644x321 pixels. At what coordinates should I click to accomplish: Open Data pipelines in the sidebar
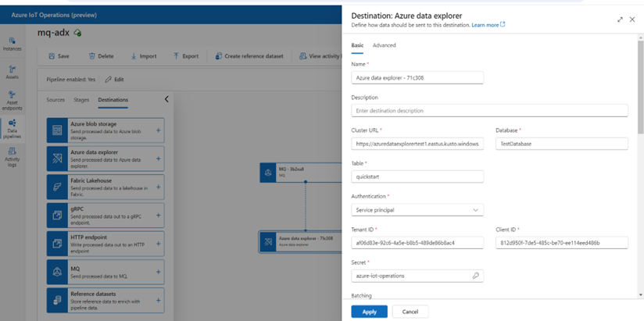click(x=13, y=130)
